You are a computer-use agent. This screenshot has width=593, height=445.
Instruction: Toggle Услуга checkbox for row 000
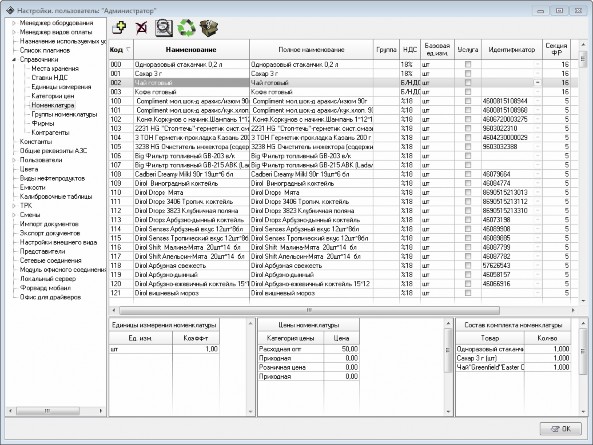468,64
